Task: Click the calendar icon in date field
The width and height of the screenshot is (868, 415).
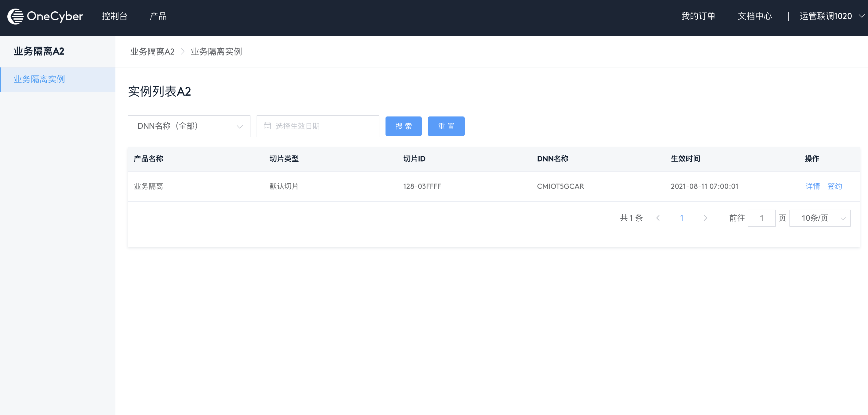Action: (x=267, y=126)
